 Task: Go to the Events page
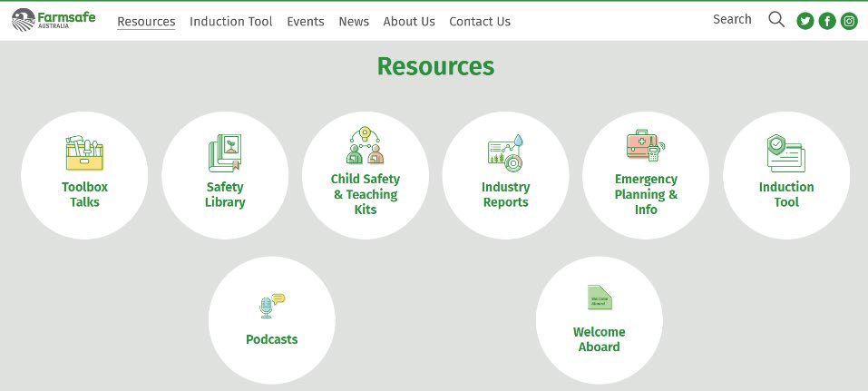pyautogui.click(x=306, y=22)
